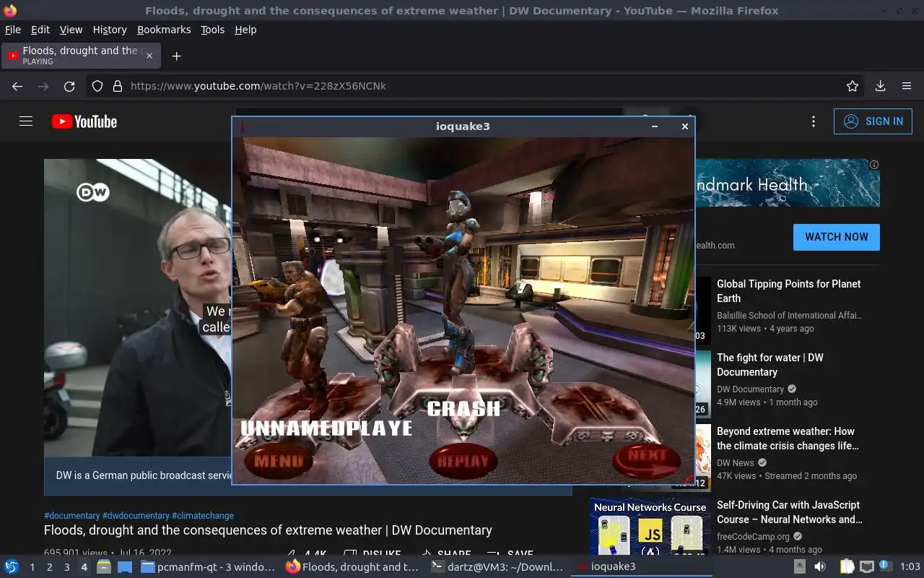Click the #climatechange hashtag link
Screen dimensions: 924x578
[x=203, y=516]
